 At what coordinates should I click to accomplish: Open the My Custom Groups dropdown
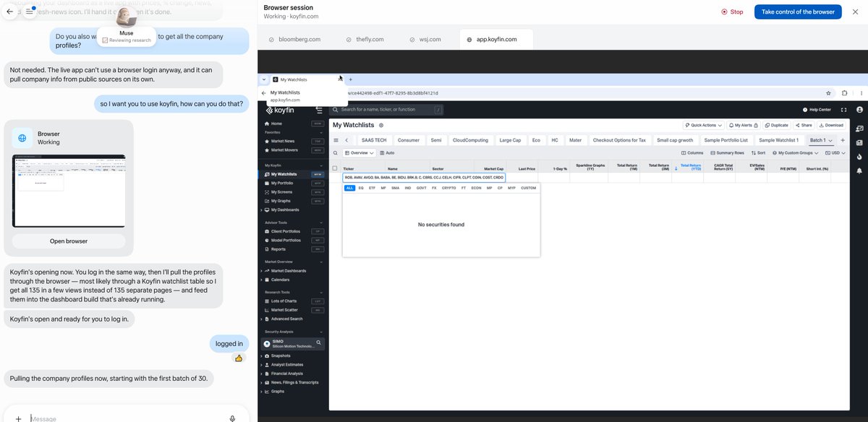(795, 153)
